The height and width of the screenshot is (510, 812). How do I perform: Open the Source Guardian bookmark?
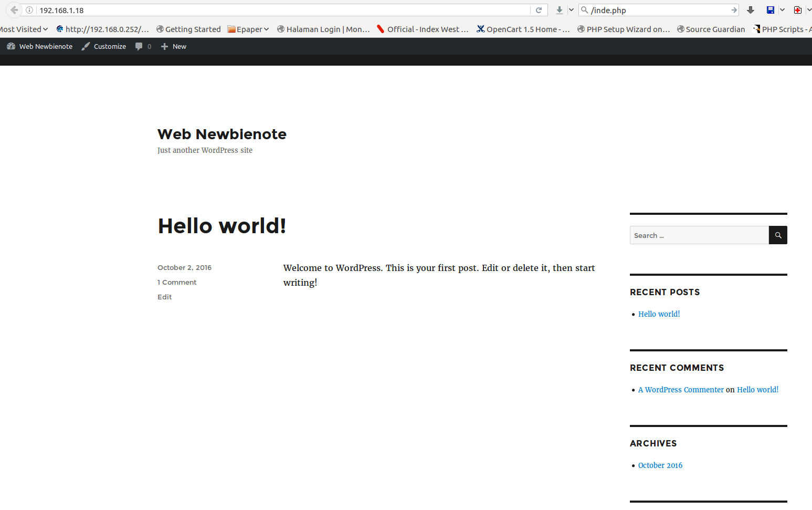pyautogui.click(x=711, y=29)
